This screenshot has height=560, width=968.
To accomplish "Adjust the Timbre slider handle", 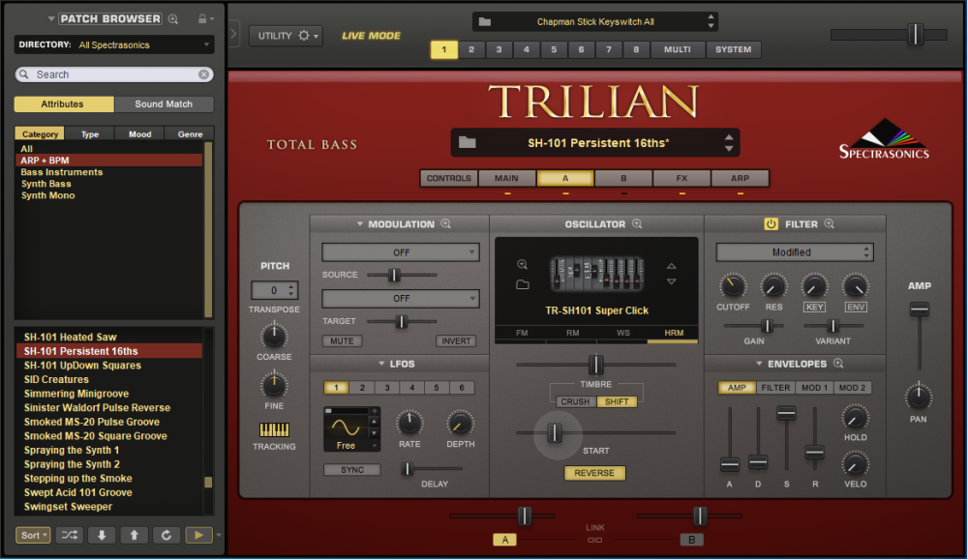I will (x=595, y=364).
